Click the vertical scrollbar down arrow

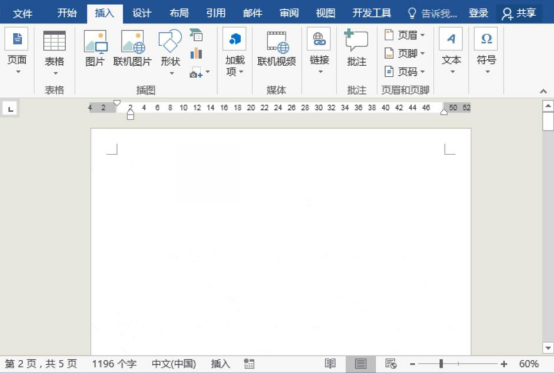tap(548, 348)
